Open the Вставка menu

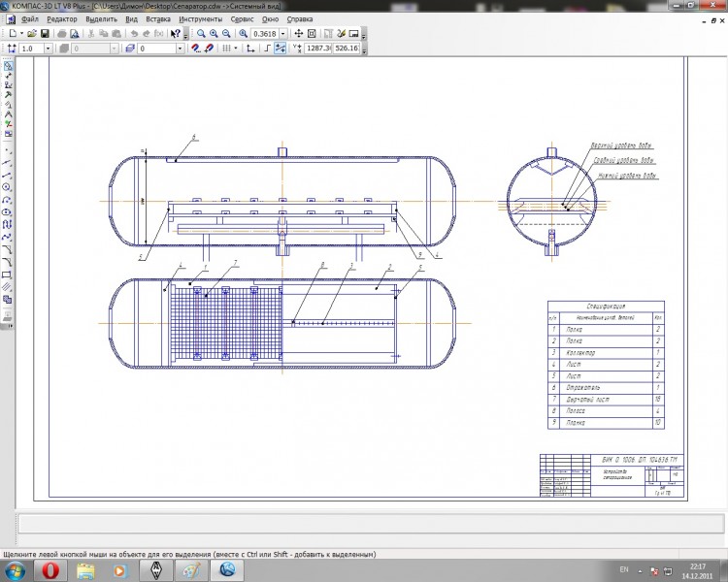click(158, 19)
